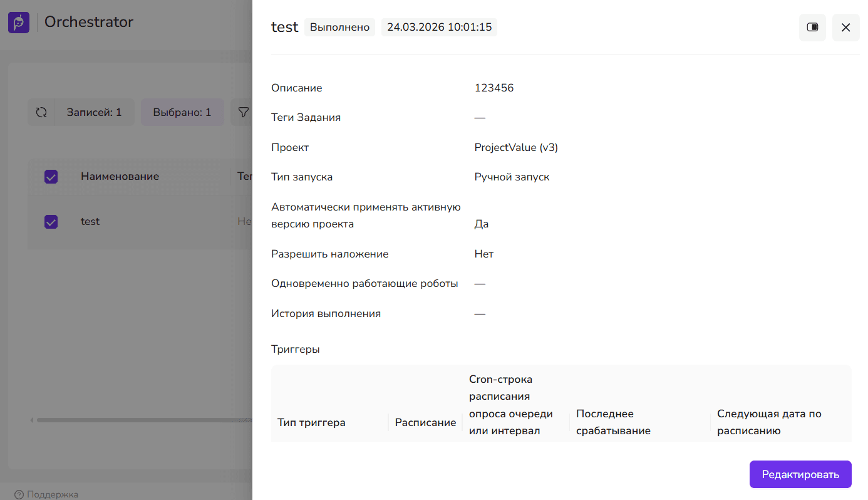The width and height of the screenshot is (868, 500).
Task: Toggle the side panel layout icon
Action: [x=812, y=28]
